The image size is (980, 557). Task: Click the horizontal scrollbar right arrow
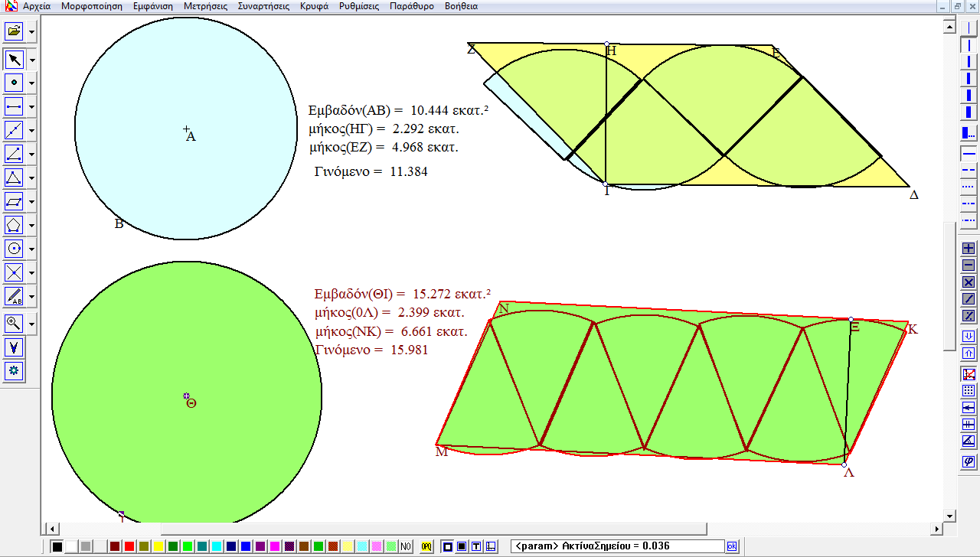click(936, 529)
